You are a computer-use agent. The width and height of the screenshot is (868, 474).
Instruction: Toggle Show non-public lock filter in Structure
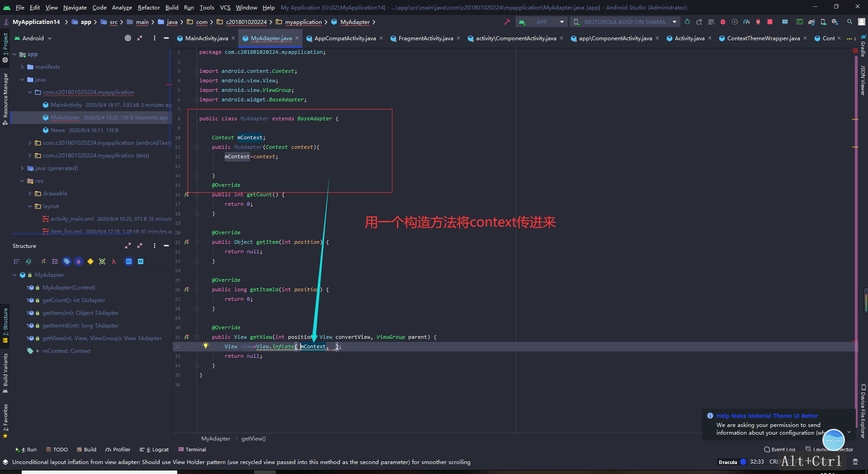click(x=79, y=261)
